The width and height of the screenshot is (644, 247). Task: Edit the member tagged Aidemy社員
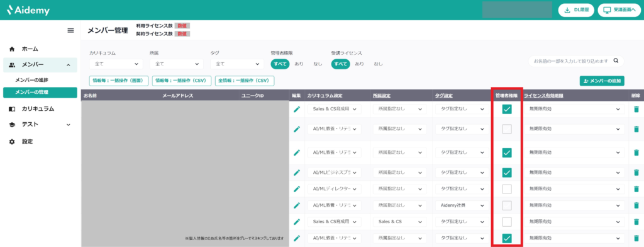tap(297, 205)
